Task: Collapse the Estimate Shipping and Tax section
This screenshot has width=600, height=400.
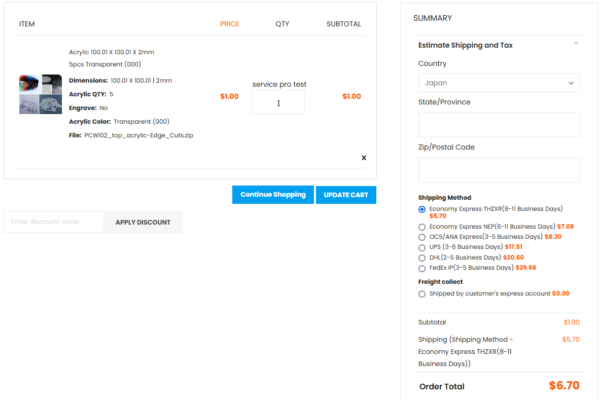Action: click(x=575, y=44)
